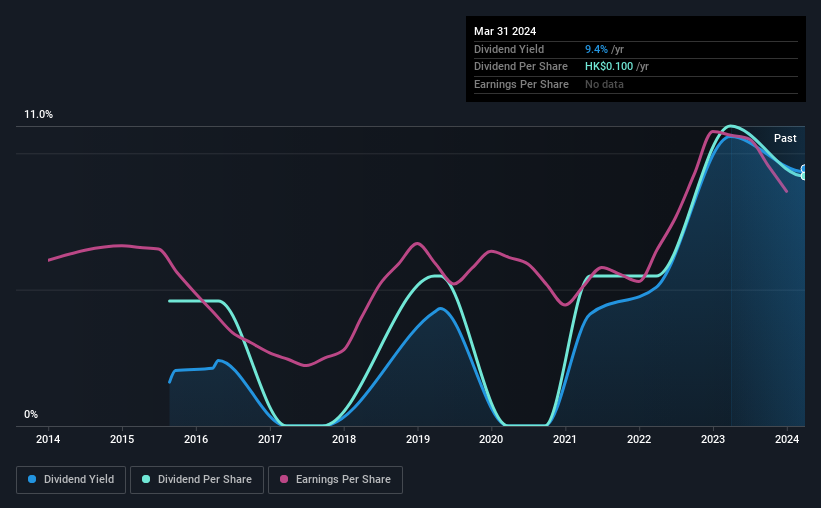Image resolution: width=821 pixels, height=508 pixels.
Task: Select the 2021 label on the time axis
Action: click(564, 439)
